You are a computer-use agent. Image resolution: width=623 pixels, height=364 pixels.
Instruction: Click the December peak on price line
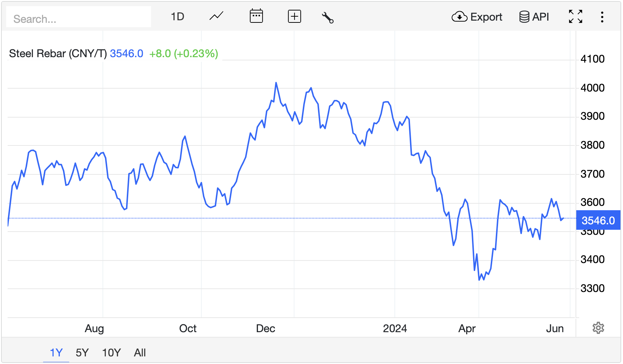point(276,83)
